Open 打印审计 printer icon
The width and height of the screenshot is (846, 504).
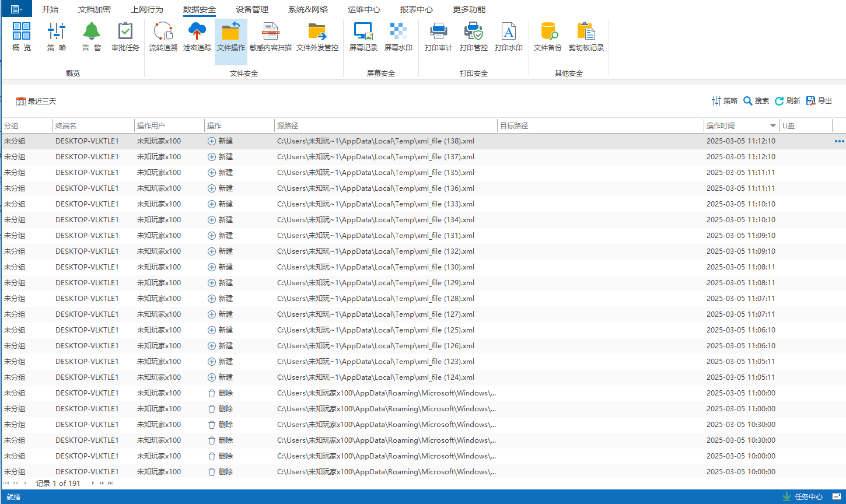(438, 37)
